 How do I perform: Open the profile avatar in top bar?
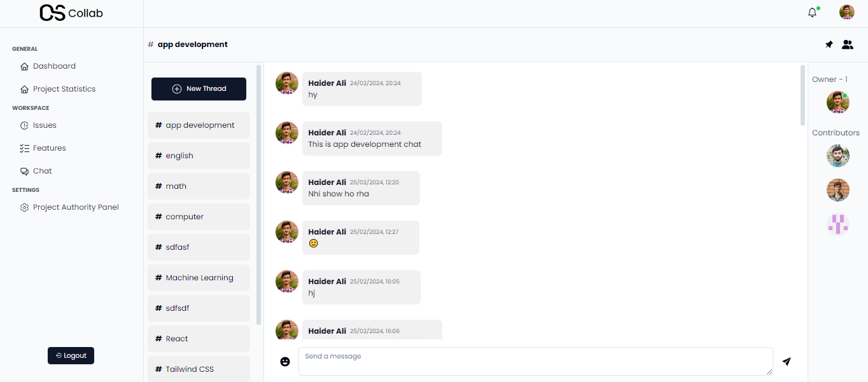coord(846,13)
